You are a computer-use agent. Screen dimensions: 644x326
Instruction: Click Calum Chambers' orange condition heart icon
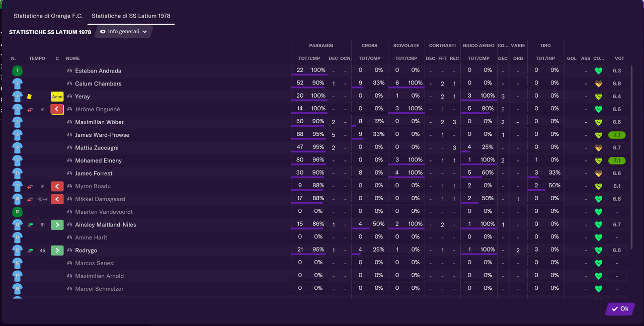[x=598, y=84]
